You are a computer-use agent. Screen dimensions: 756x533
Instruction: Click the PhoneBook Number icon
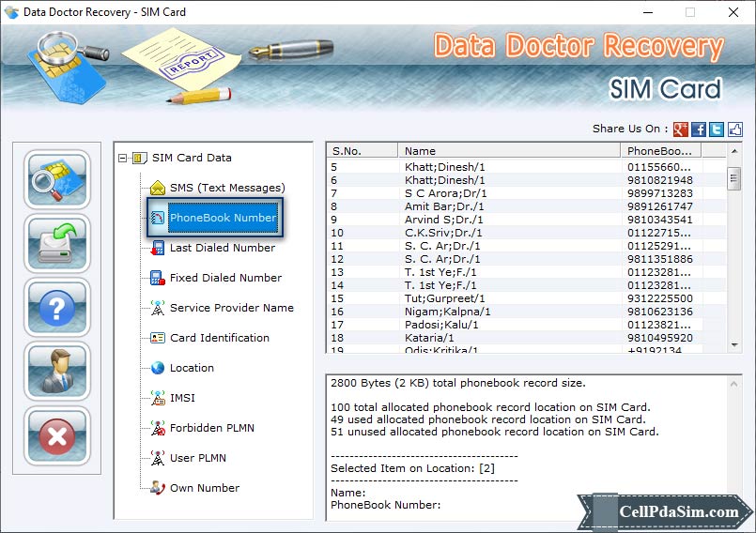point(158,218)
